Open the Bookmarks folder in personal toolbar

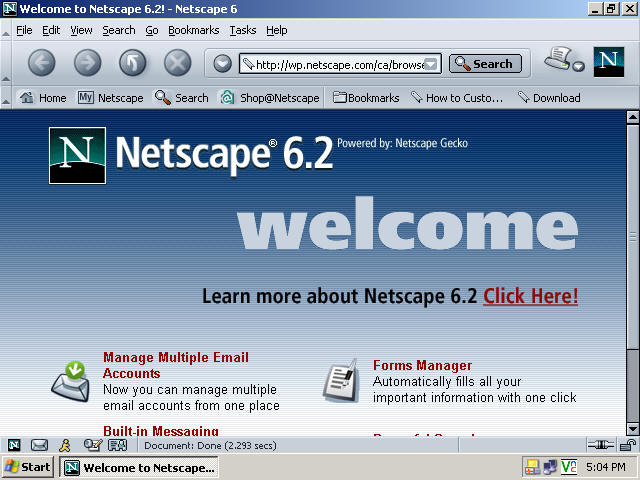(x=366, y=98)
